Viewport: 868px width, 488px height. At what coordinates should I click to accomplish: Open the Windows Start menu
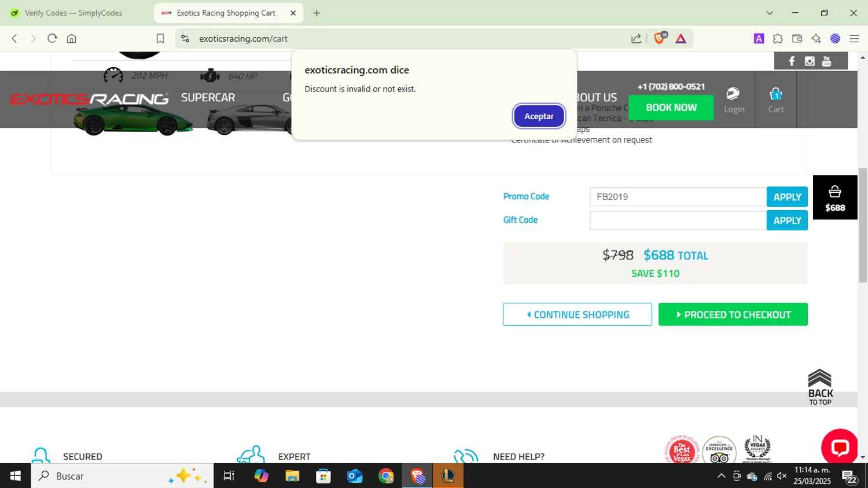(16, 476)
